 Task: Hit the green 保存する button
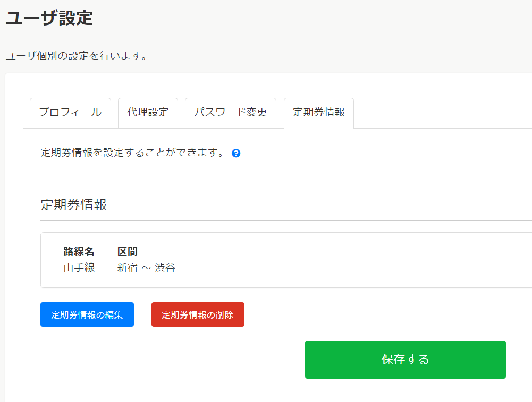[x=405, y=360]
